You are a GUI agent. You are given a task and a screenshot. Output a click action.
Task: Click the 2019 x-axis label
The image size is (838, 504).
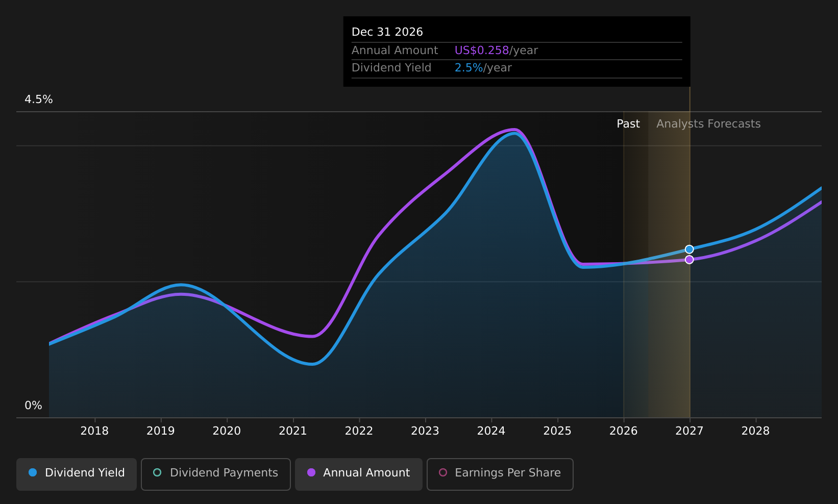(x=161, y=431)
